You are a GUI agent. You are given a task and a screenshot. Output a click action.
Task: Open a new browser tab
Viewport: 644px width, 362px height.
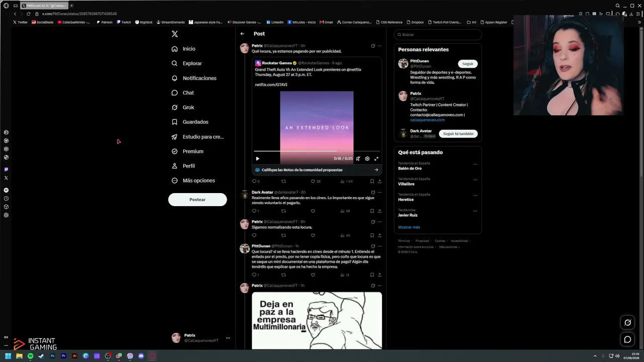(71, 6)
